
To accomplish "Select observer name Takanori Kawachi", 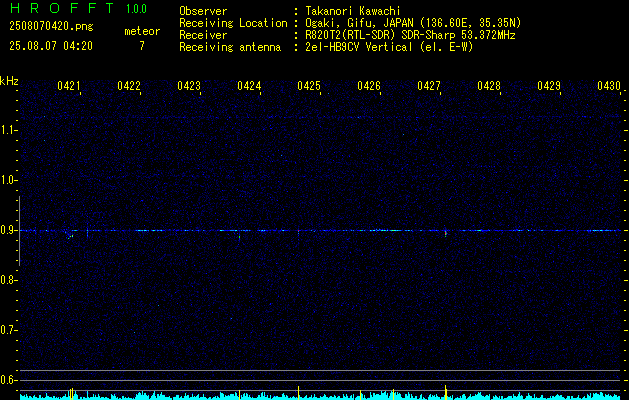I will click(x=353, y=11).
